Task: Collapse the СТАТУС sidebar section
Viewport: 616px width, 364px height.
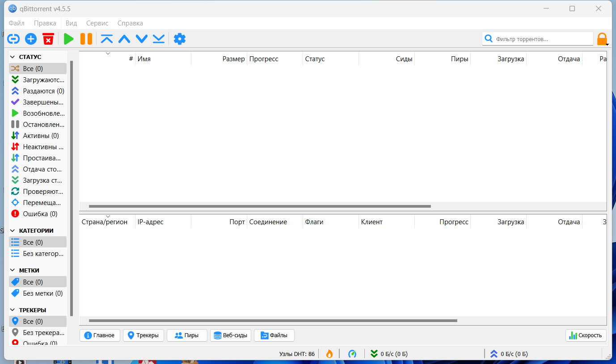Action: (x=13, y=57)
